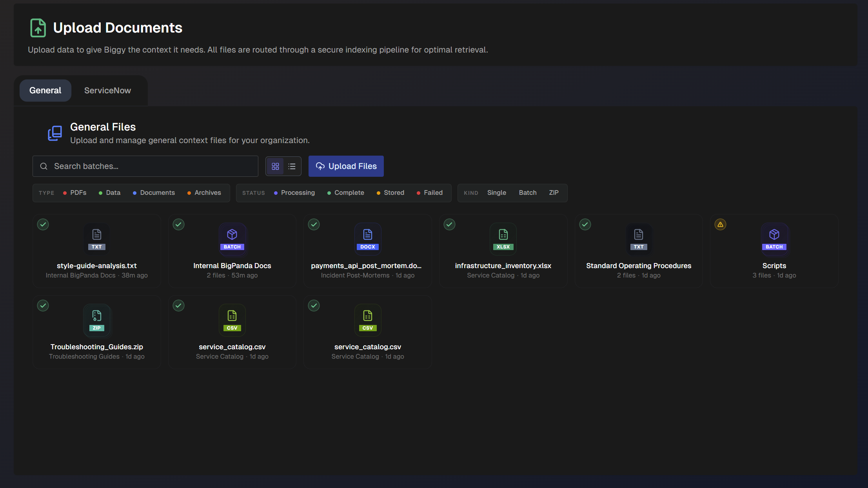Open the payments_api_post_mortem DOCX icon

click(x=367, y=238)
